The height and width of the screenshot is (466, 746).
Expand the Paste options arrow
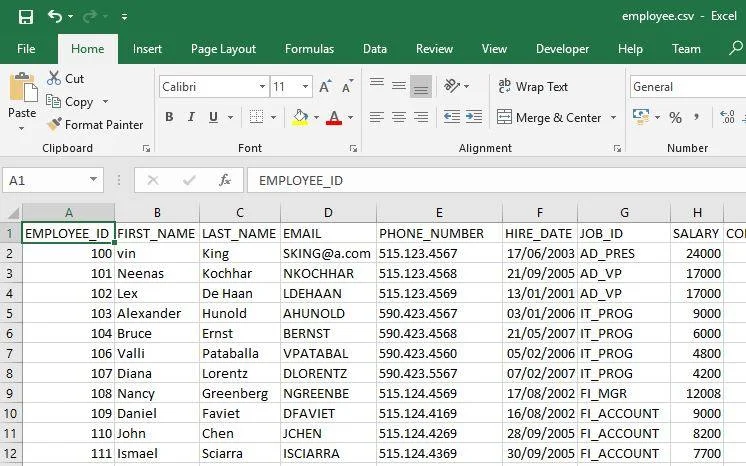pyautogui.click(x=21, y=129)
